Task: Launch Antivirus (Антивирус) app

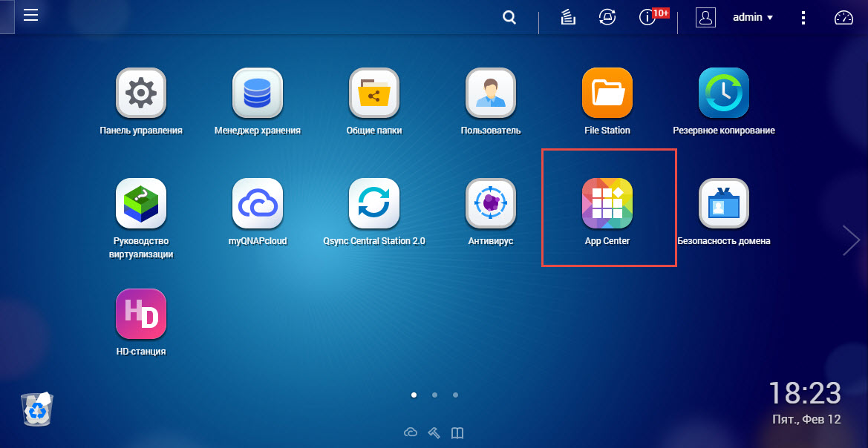Action: pos(491,203)
